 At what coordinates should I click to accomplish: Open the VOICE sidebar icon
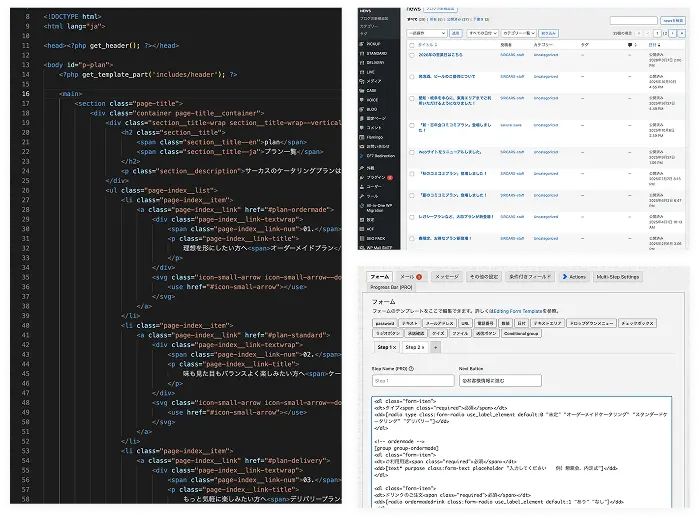tap(362, 100)
